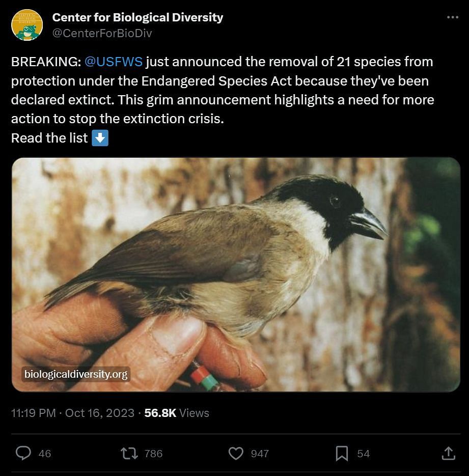Click the biologicaldiversity.org label on image
This screenshot has height=476, width=469.
(x=76, y=374)
